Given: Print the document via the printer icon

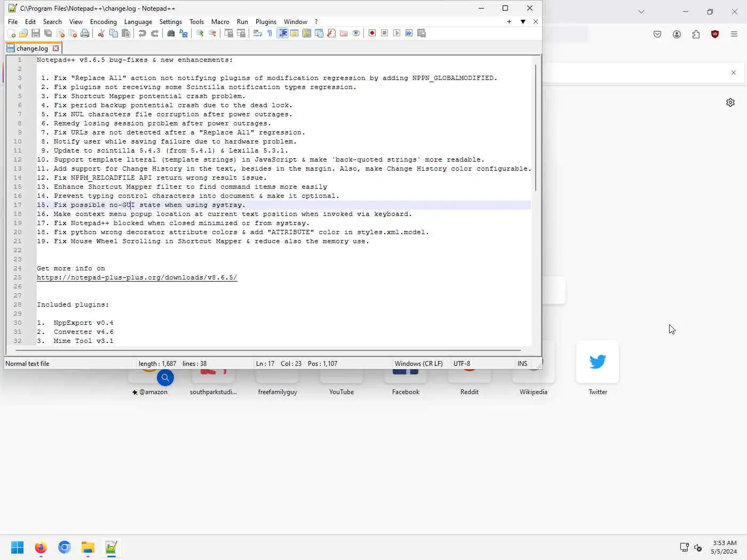Looking at the screenshot, I should 85,33.
